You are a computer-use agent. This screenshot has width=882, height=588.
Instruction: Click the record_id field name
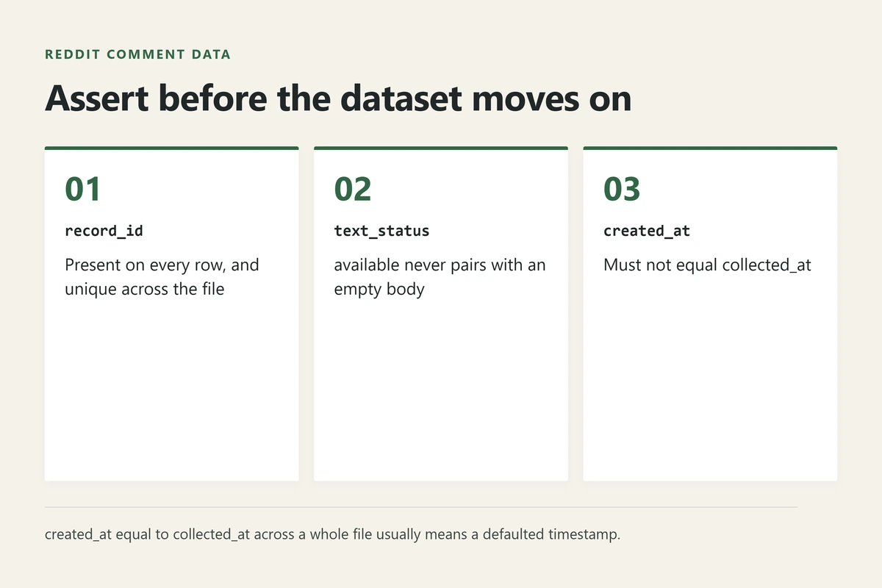[104, 231]
